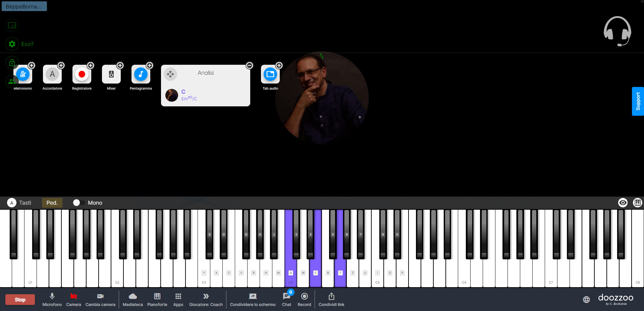Viewport: 644px width, 311px height.
Task: Expand the Metronomo widget with plus
Action: pos(32,65)
